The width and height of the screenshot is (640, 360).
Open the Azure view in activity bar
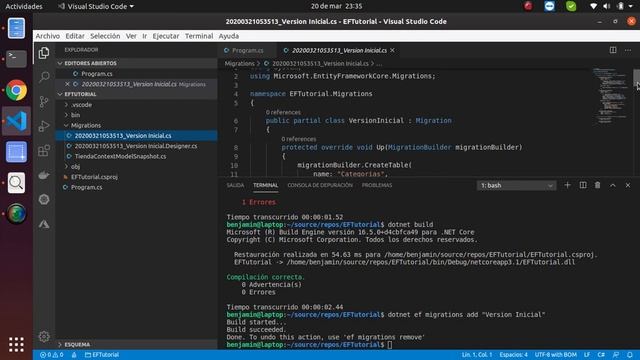click(44, 224)
